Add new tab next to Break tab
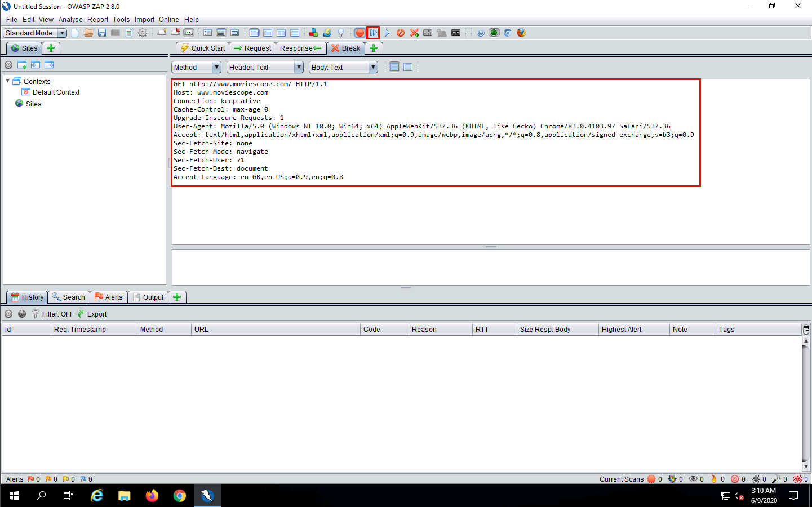This screenshot has width=812, height=507. (x=374, y=48)
